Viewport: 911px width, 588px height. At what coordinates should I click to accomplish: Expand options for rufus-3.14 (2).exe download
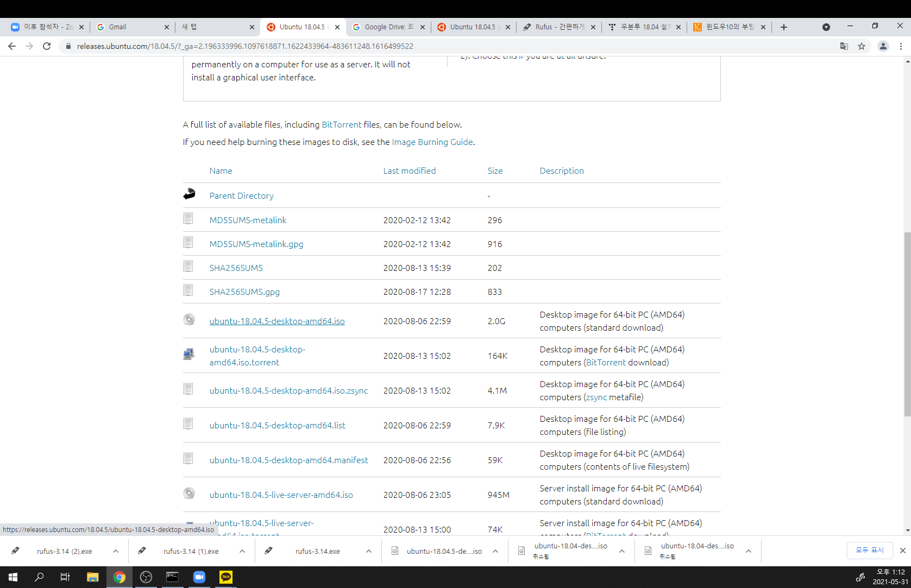point(116,551)
